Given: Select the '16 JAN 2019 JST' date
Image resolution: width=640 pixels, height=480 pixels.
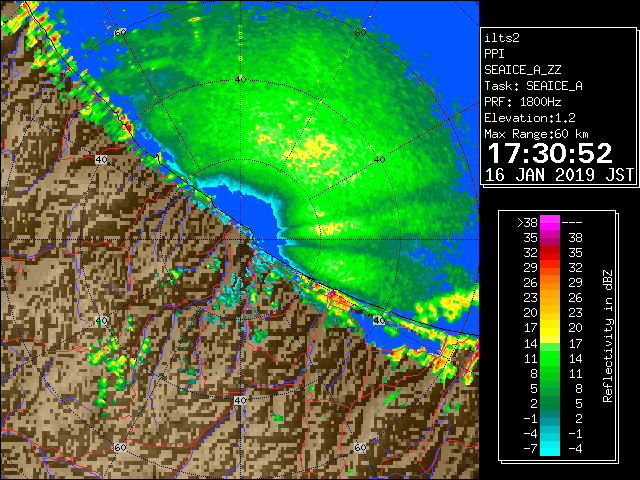Looking at the screenshot, I should [x=559, y=175].
